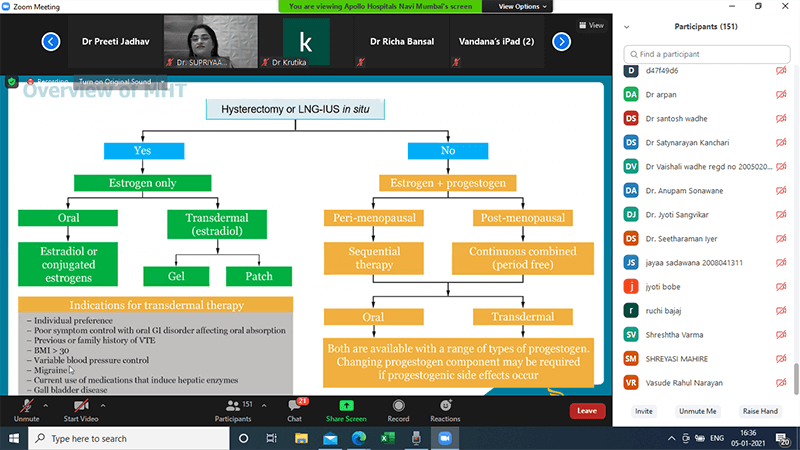This screenshot has width=800, height=450.
Task: Show previous video thumbnails with left arrow
Action: pos(50,41)
